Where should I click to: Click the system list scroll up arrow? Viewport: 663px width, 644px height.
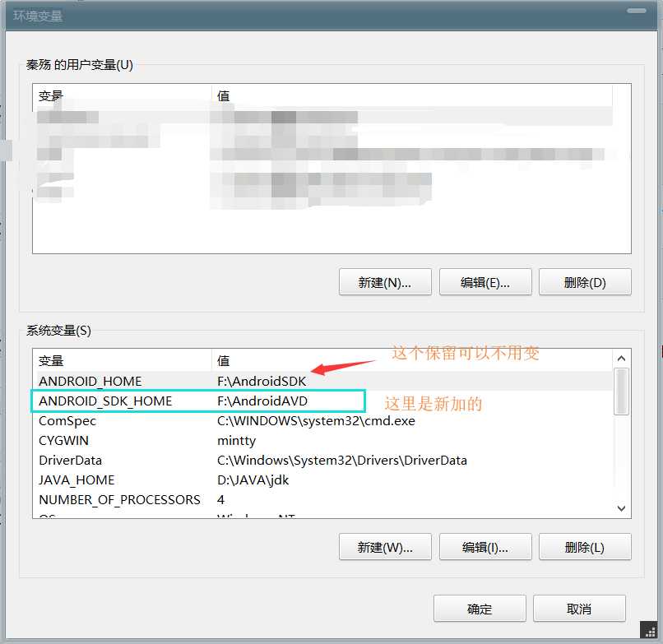tap(621, 359)
